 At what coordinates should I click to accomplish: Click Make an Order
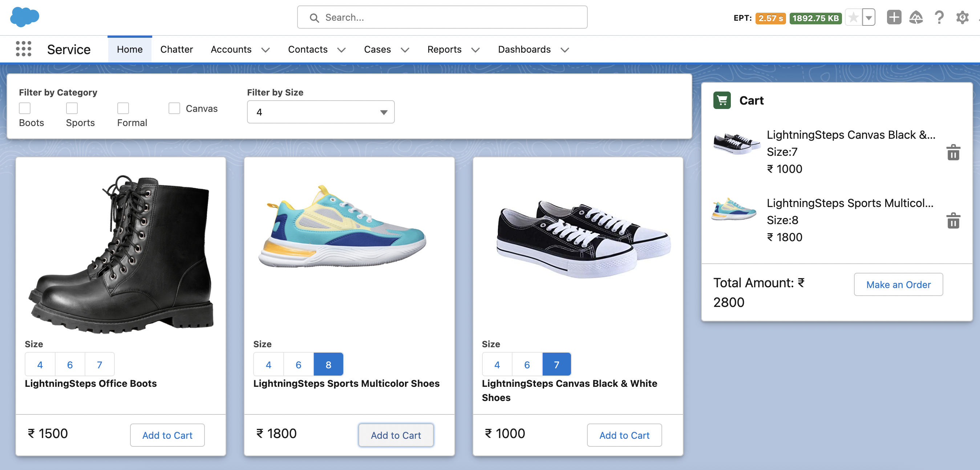[x=898, y=284]
